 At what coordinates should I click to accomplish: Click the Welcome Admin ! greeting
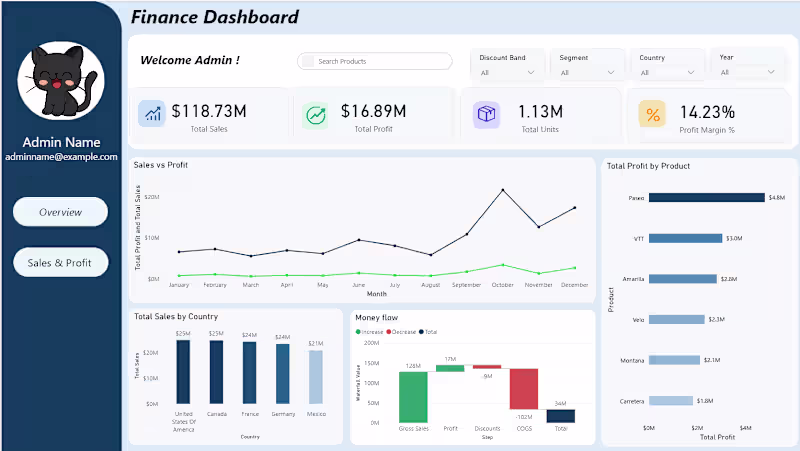[190, 60]
